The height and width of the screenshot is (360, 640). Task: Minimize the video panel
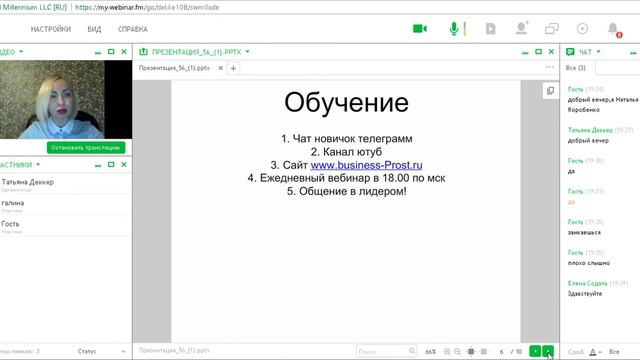tap(98, 52)
